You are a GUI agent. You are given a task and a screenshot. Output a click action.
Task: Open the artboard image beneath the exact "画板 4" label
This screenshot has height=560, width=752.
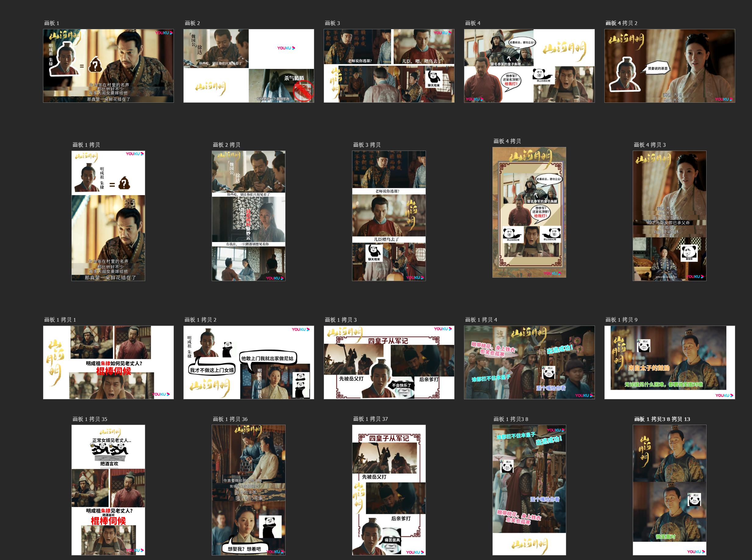pos(530,66)
